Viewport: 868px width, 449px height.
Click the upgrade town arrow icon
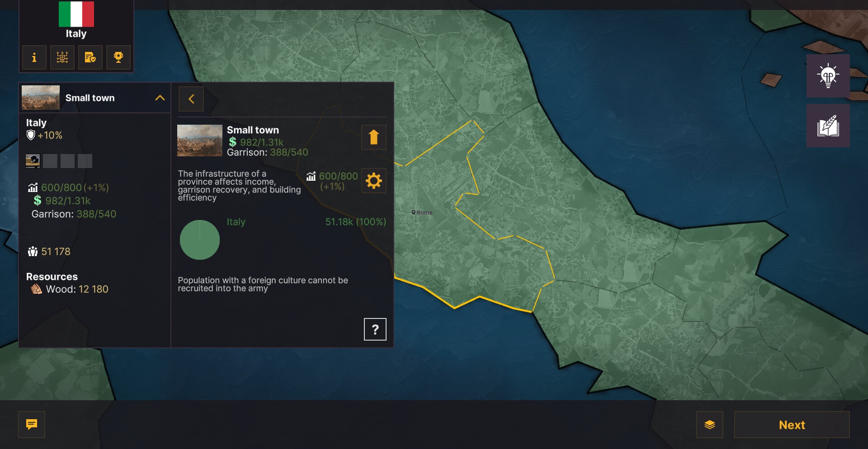(373, 137)
